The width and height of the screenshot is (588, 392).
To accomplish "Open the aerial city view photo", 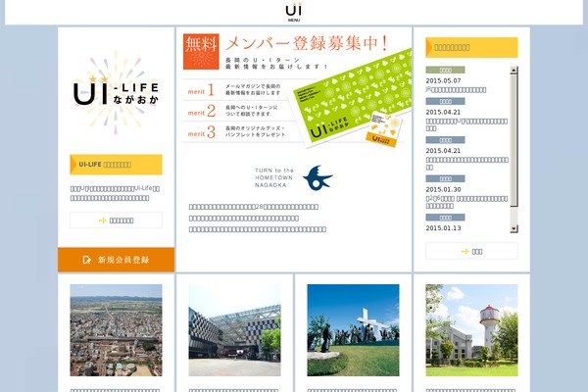I will (116, 330).
